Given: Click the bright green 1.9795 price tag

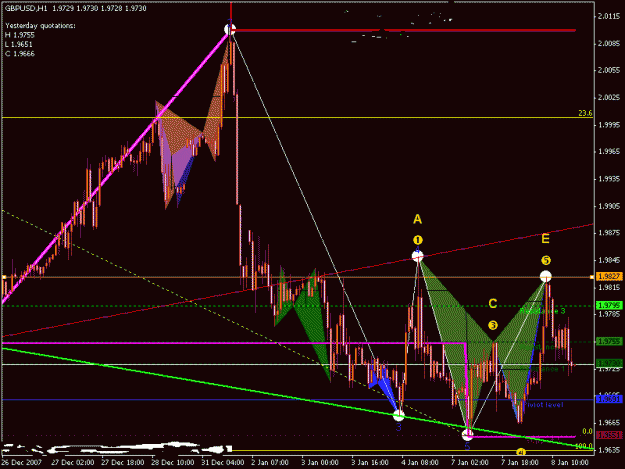Looking at the screenshot, I should click(x=609, y=306).
